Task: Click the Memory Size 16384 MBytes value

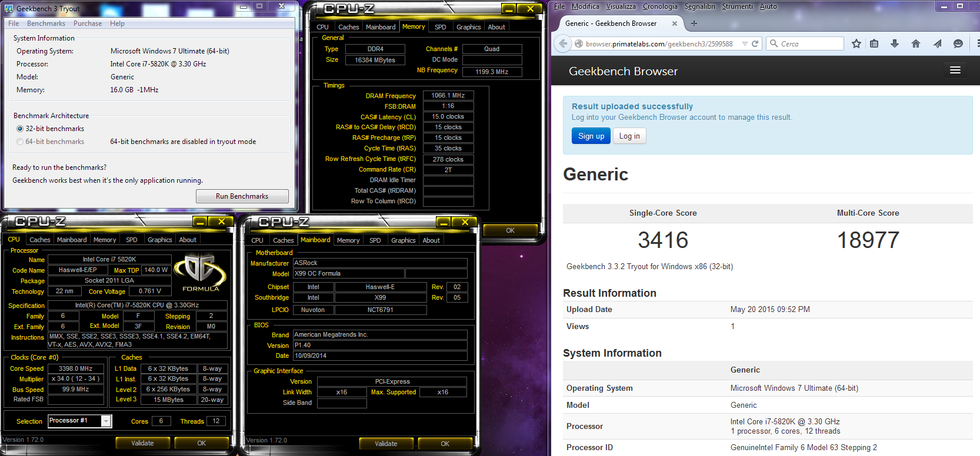Action: pos(375,60)
